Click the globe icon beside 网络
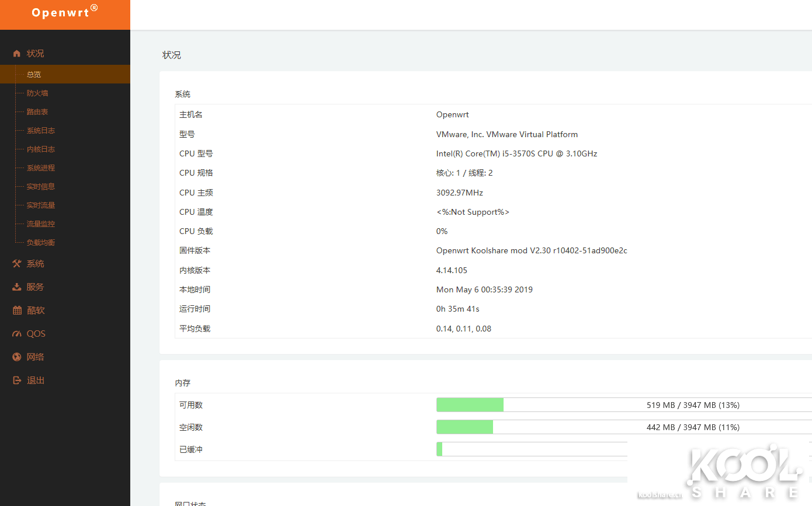The width and height of the screenshot is (812, 506). click(x=17, y=357)
